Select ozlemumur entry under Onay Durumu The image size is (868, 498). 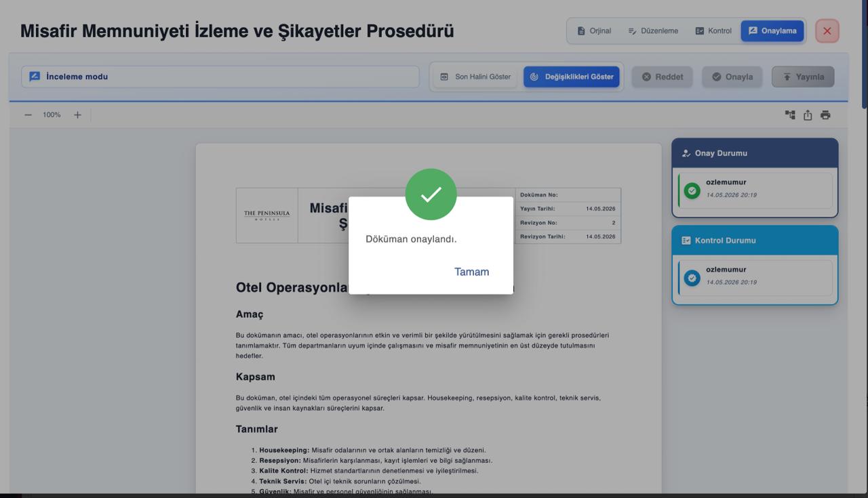click(x=755, y=190)
